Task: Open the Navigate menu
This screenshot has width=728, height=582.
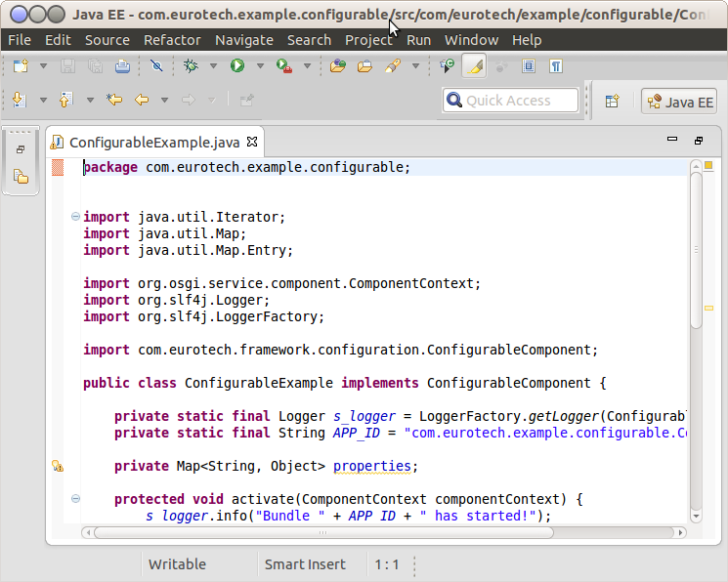Action: (244, 40)
